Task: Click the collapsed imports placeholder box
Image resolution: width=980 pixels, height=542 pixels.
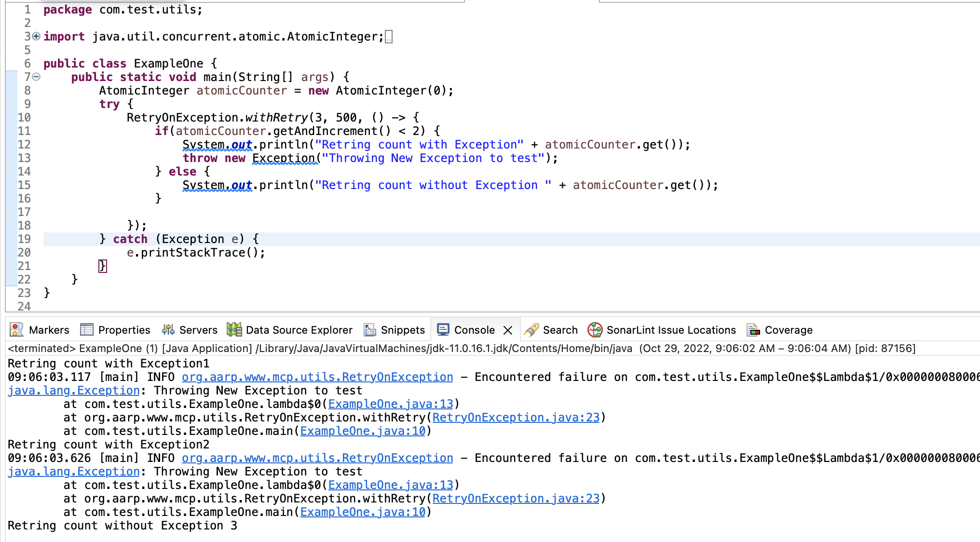Action: pos(389,37)
